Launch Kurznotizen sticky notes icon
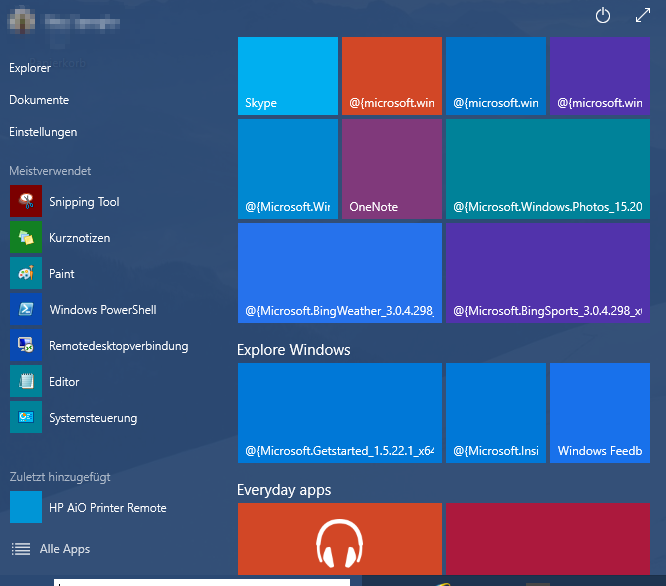666x586 pixels. click(26, 237)
